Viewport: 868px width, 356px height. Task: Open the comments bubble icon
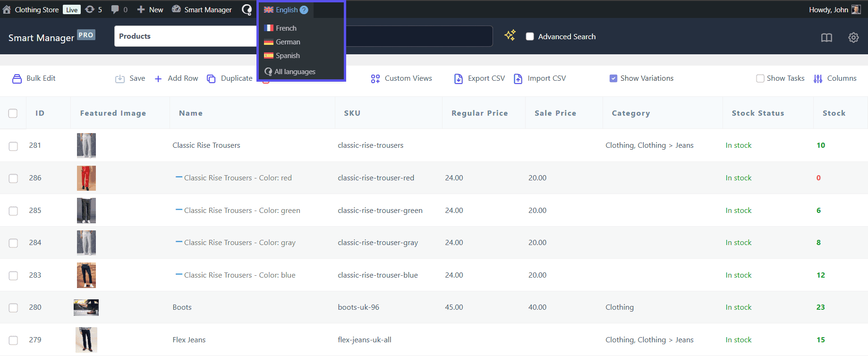(x=115, y=9)
